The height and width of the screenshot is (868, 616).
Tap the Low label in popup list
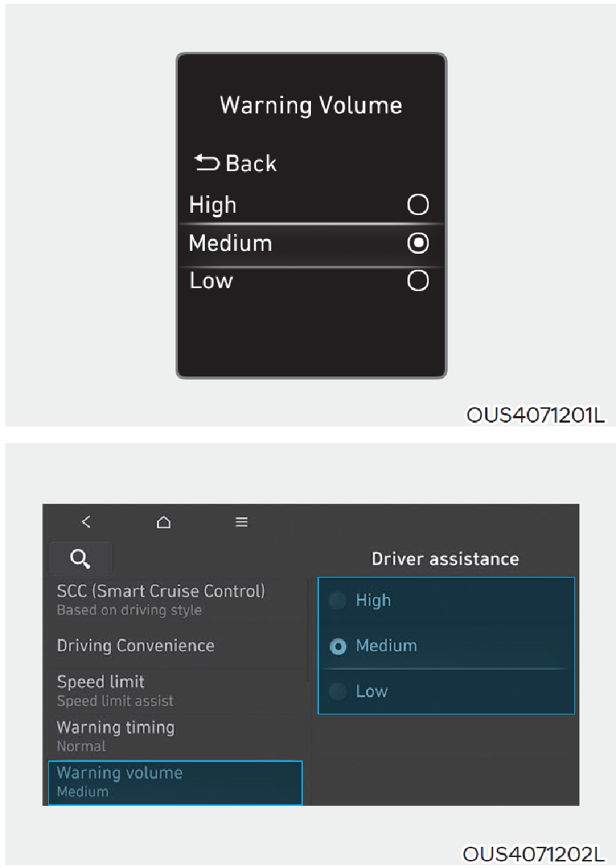point(211,281)
